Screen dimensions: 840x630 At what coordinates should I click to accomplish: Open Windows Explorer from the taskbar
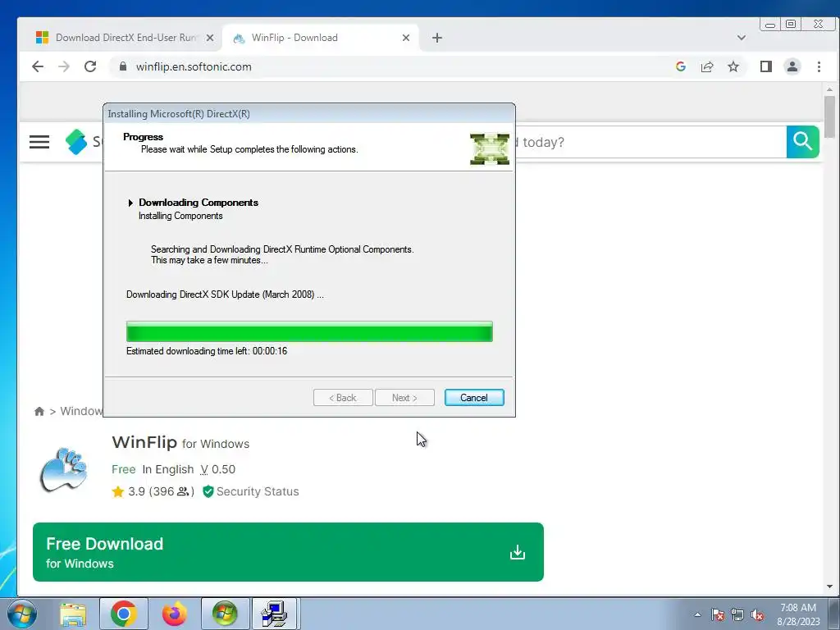tap(73, 614)
